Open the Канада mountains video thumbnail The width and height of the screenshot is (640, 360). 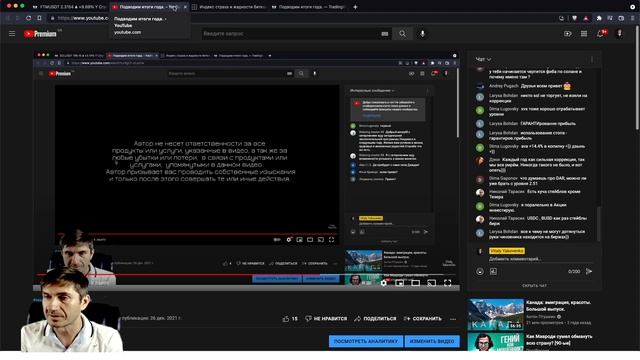coord(496,314)
